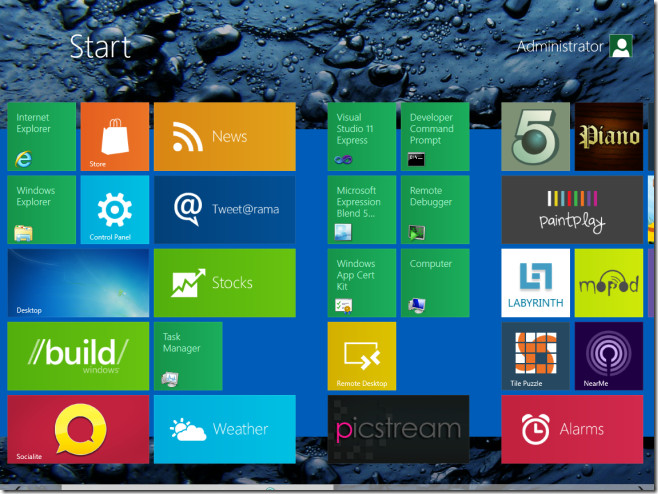Image resolution: width=658 pixels, height=494 pixels.
Task: Click the Administrator user name
Action: 560,46
